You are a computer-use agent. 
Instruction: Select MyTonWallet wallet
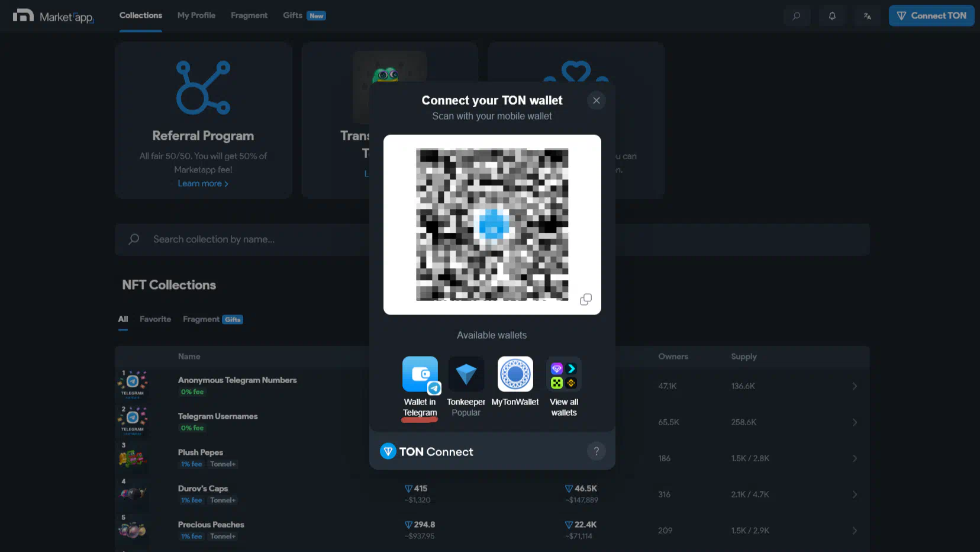point(515,382)
